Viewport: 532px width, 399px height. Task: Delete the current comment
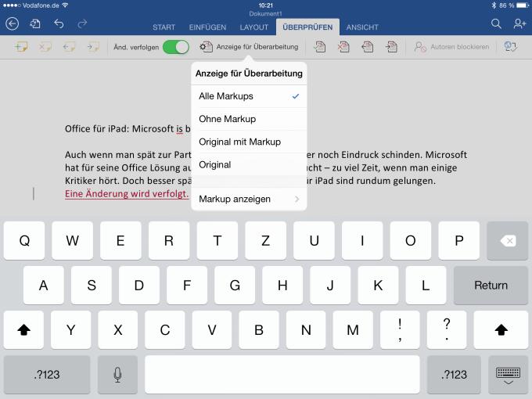[45, 47]
